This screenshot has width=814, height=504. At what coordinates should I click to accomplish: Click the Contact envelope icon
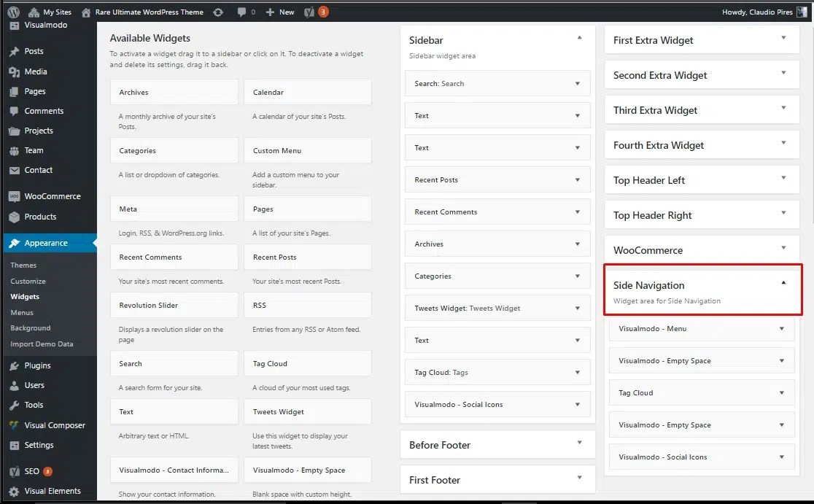pos(15,170)
